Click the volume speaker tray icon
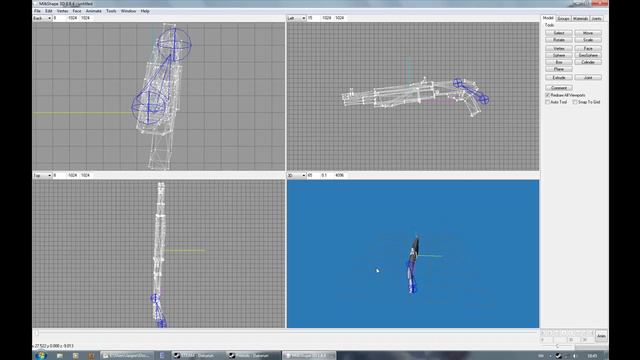The image size is (640, 360). click(x=575, y=356)
